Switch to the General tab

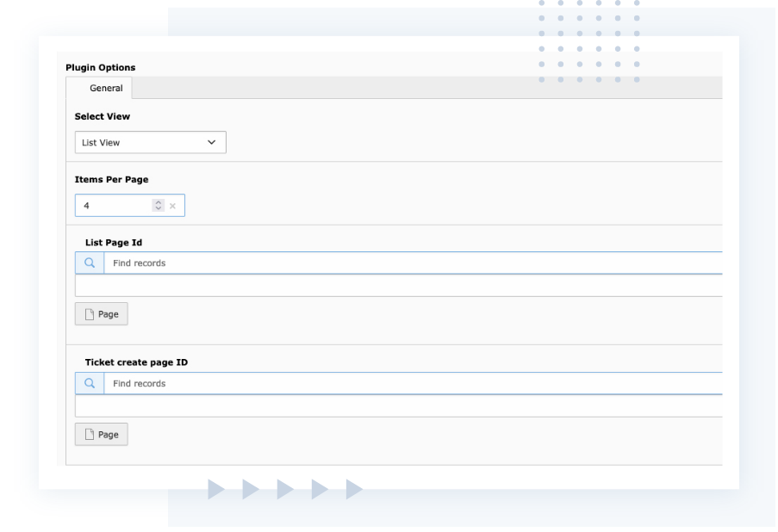pos(106,88)
